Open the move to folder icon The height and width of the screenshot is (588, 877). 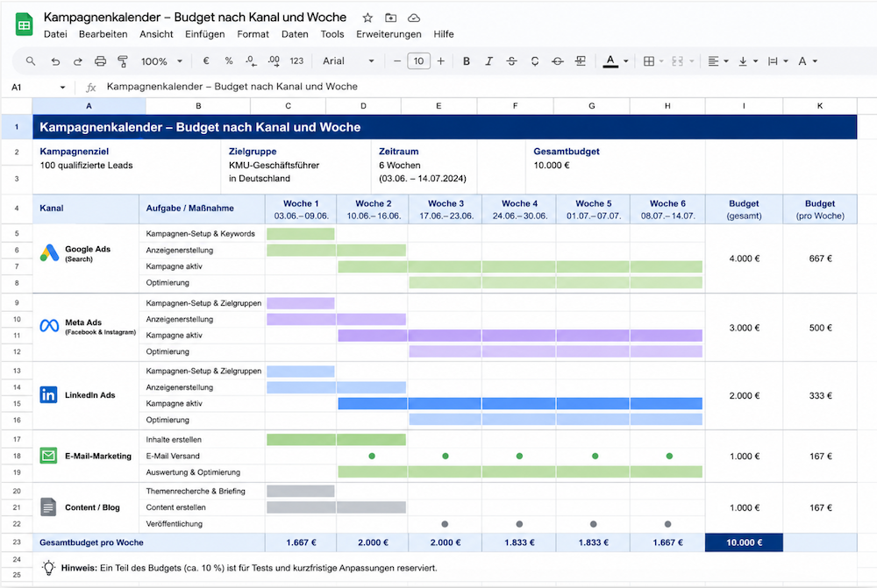(x=391, y=18)
